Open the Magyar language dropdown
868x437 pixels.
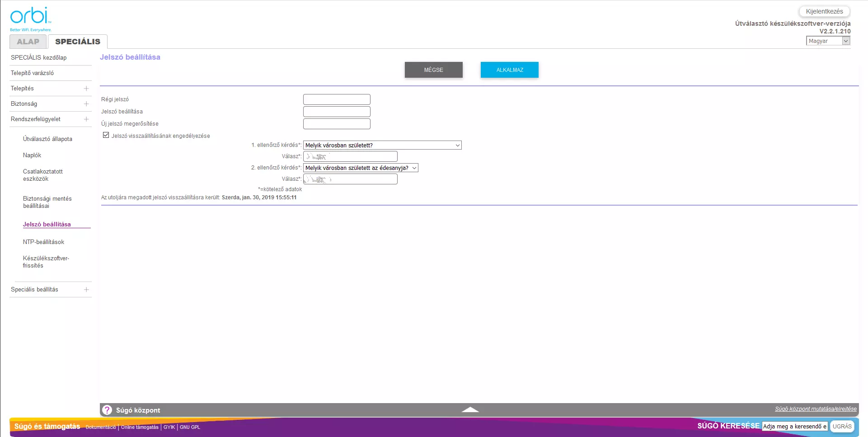pos(828,41)
